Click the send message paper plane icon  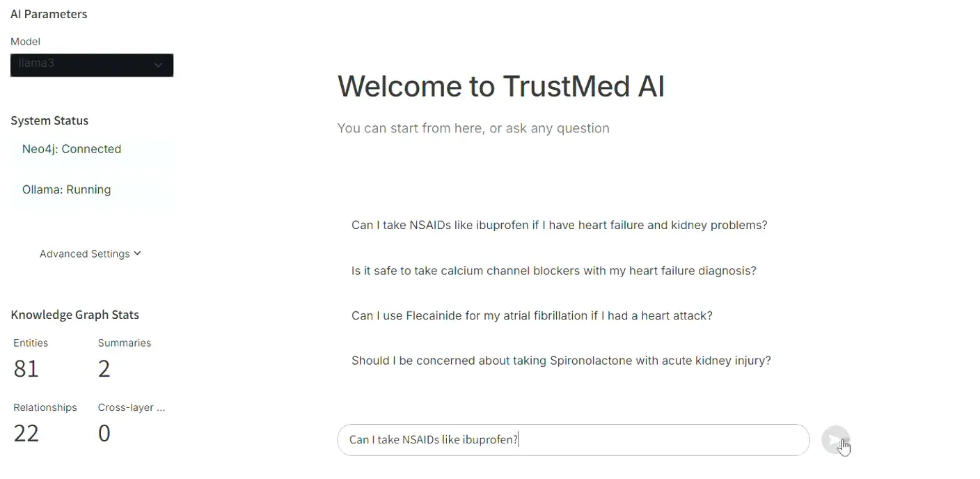[x=836, y=440]
